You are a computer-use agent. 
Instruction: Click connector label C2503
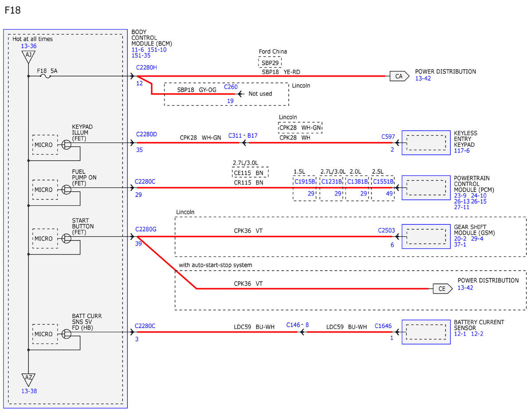coord(386,231)
